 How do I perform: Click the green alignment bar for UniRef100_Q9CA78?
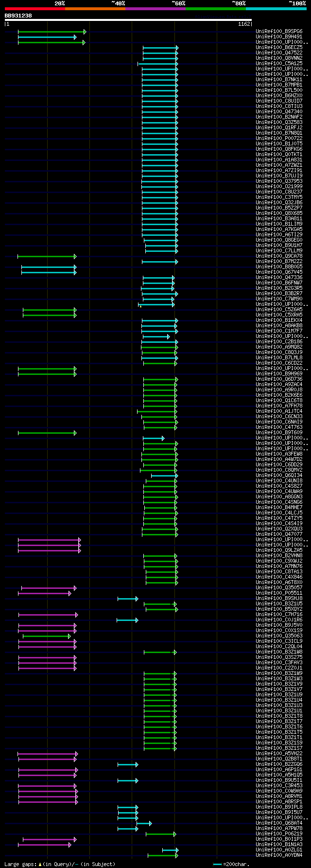(47, 256)
